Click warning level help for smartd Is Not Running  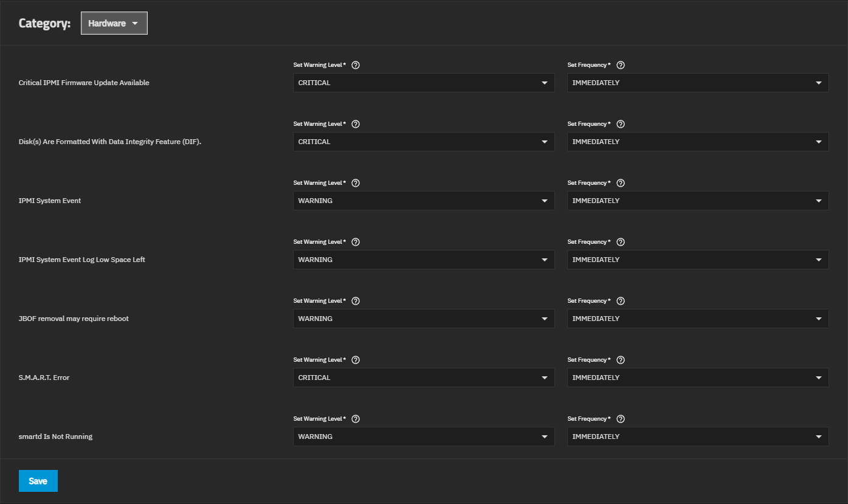tap(356, 419)
